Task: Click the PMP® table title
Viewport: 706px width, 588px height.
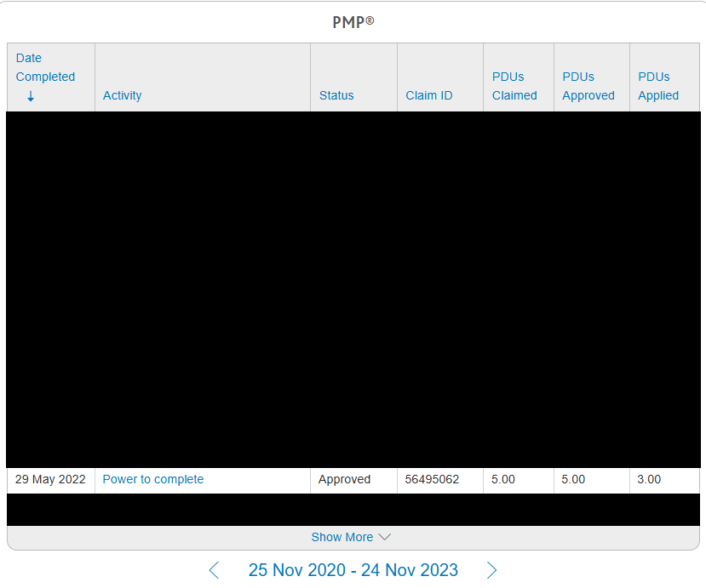Action: coord(353,22)
